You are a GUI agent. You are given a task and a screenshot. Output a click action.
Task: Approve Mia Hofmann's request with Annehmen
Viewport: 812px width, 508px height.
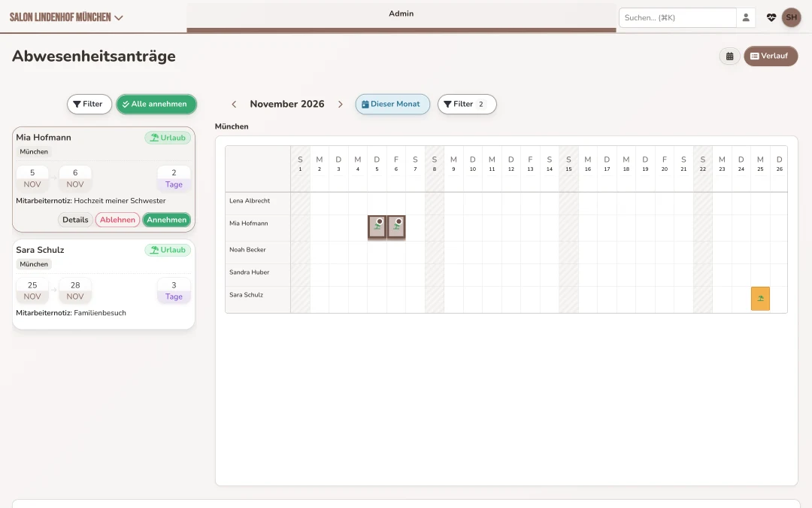pyautogui.click(x=167, y=220)
